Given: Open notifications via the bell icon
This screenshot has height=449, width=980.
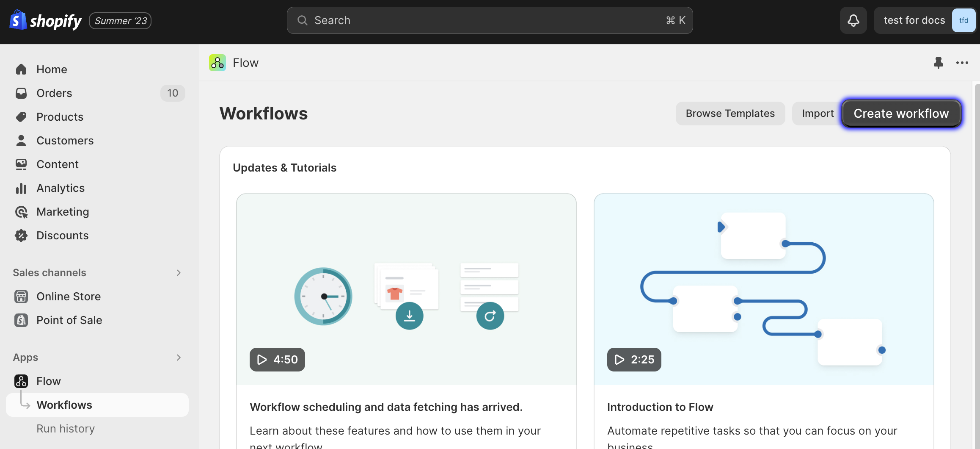Looking at the screenshot, I should pyautogui.click(x=853, y=20).
